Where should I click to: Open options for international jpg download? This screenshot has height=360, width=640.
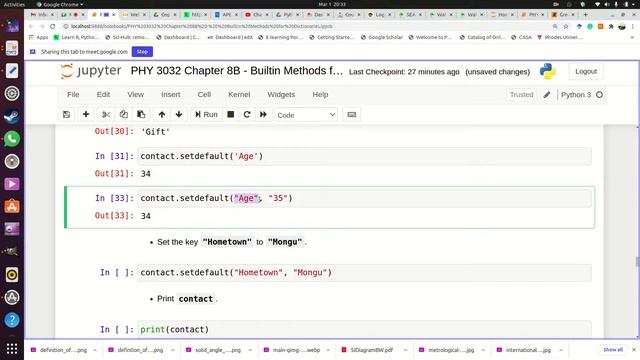(560, 350)
